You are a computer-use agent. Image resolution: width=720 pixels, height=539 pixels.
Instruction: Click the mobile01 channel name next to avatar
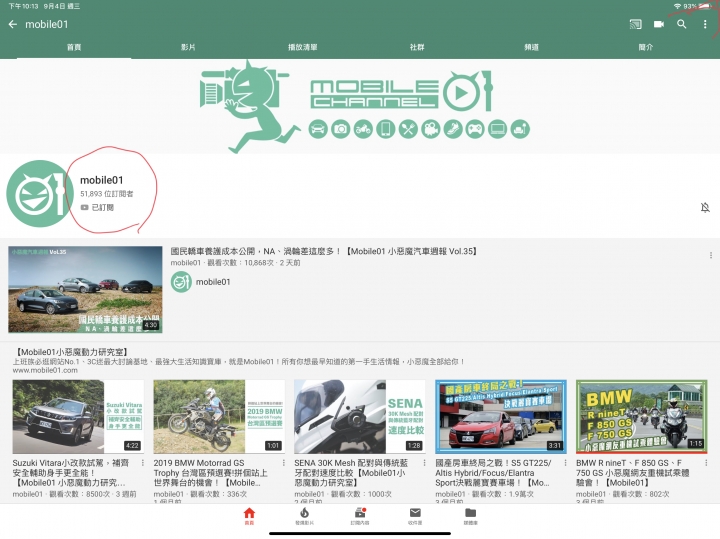(x=101, y=180)
